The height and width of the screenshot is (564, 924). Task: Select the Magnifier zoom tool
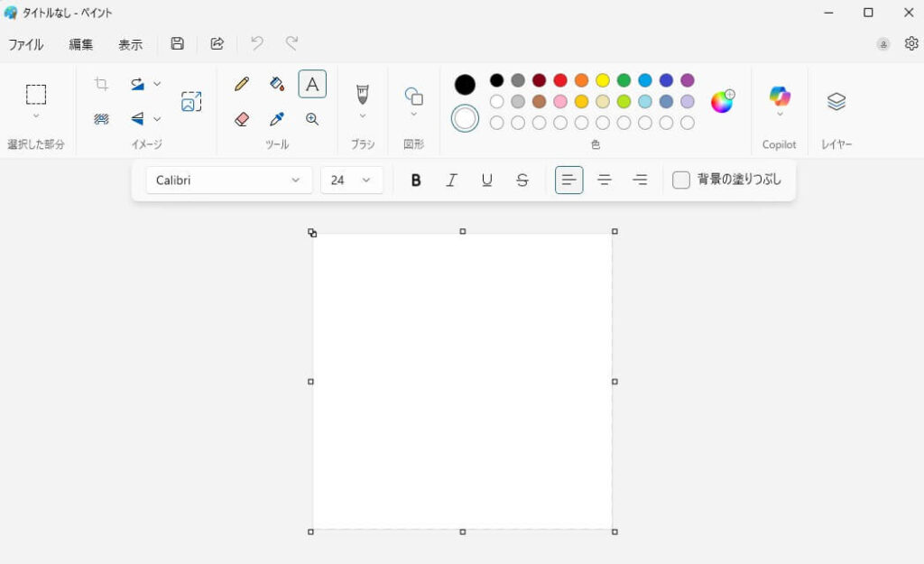(312, 119)
